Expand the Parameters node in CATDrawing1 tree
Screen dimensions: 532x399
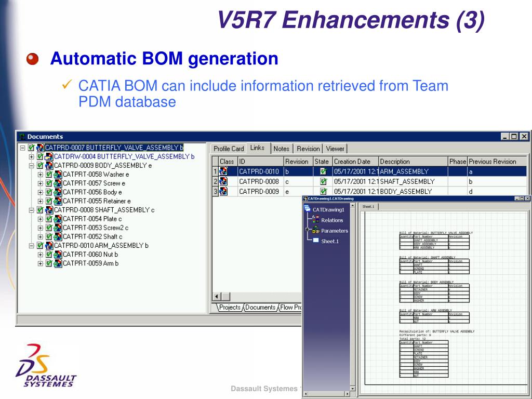307,229
